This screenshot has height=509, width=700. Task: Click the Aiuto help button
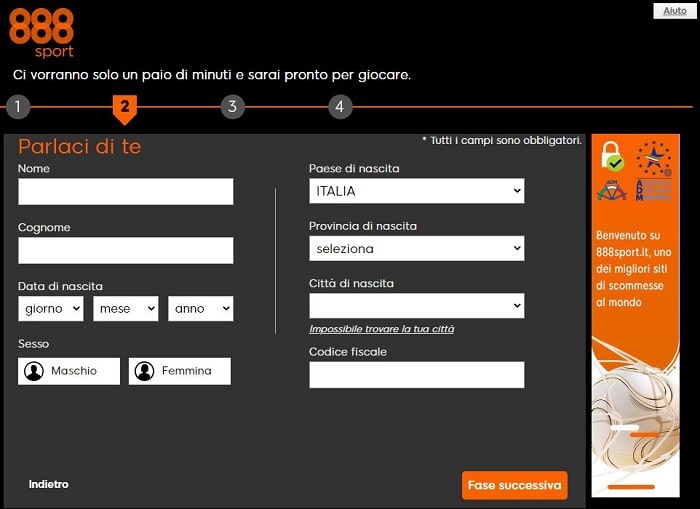point(675,11)
